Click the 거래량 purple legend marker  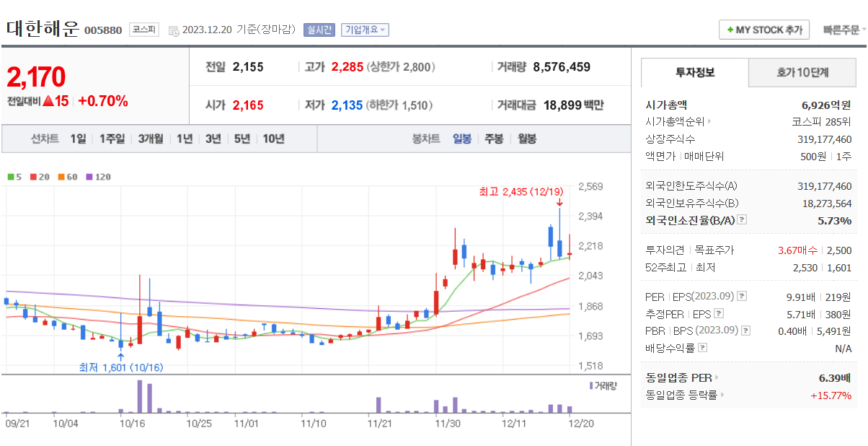pyautogui.click(x=590, y=386)
